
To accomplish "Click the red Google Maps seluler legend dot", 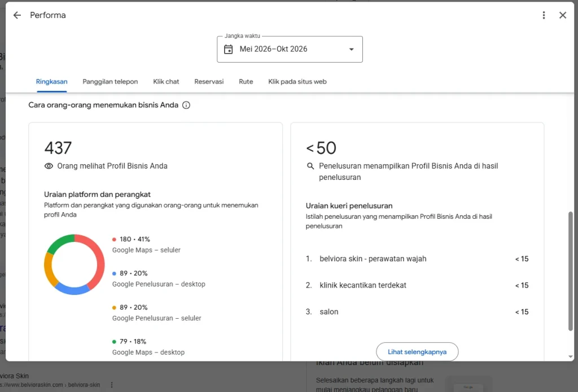I will point(114,240).
